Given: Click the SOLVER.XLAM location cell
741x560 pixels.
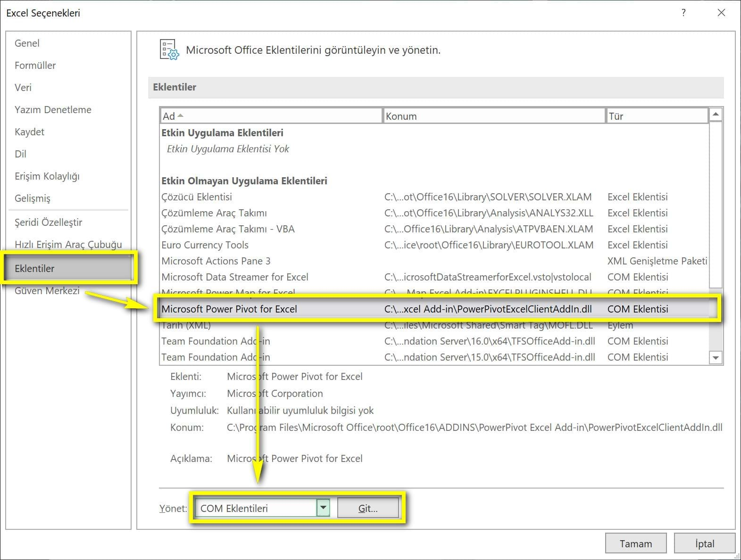Looking at the screenshot, I should (x=488, y=197).
